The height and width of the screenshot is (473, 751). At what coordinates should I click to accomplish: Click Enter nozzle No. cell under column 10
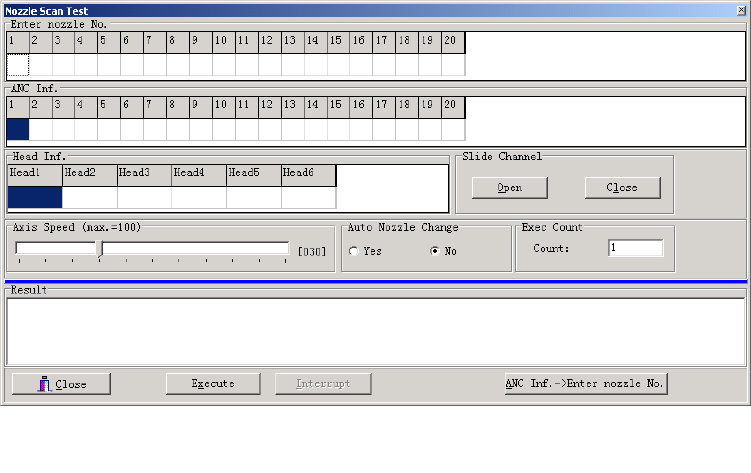(224, 65)
